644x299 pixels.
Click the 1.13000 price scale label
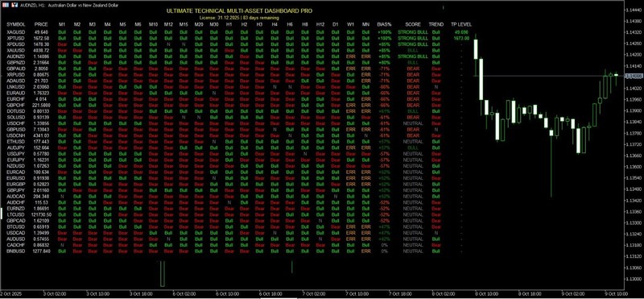tap(634, 279)
